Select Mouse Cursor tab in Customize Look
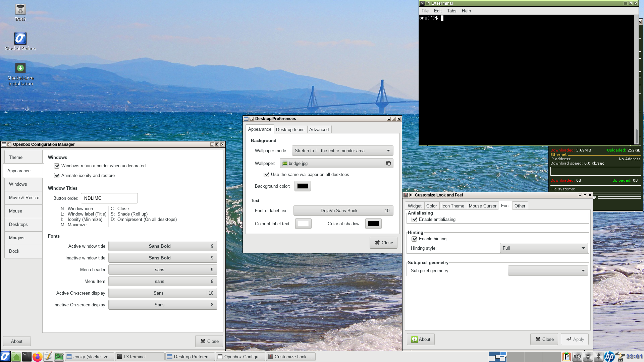 (x=482, y=206)
